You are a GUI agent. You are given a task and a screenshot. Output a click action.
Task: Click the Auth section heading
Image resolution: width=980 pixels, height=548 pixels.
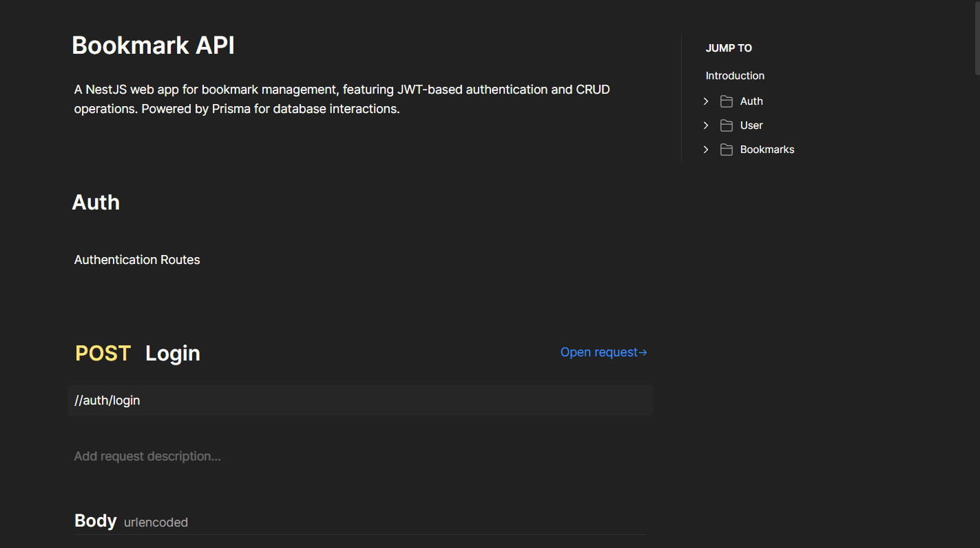(96, 203)
